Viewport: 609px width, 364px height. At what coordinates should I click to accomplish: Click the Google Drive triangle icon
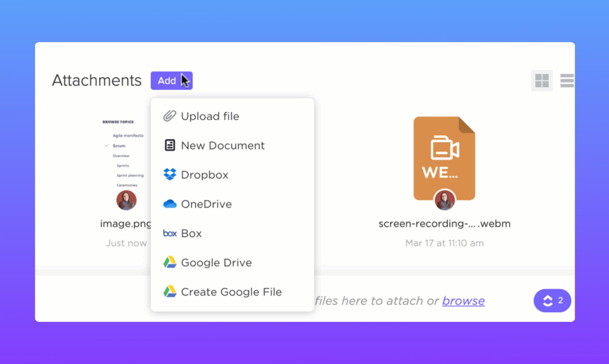(169, 262)
